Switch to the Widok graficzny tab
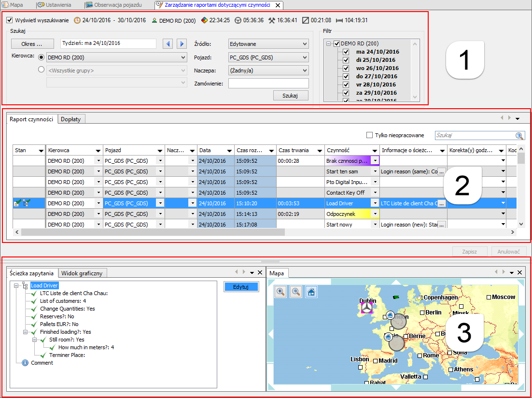The image size is (532, 398). pyautogui.click(x=82, y=273)
